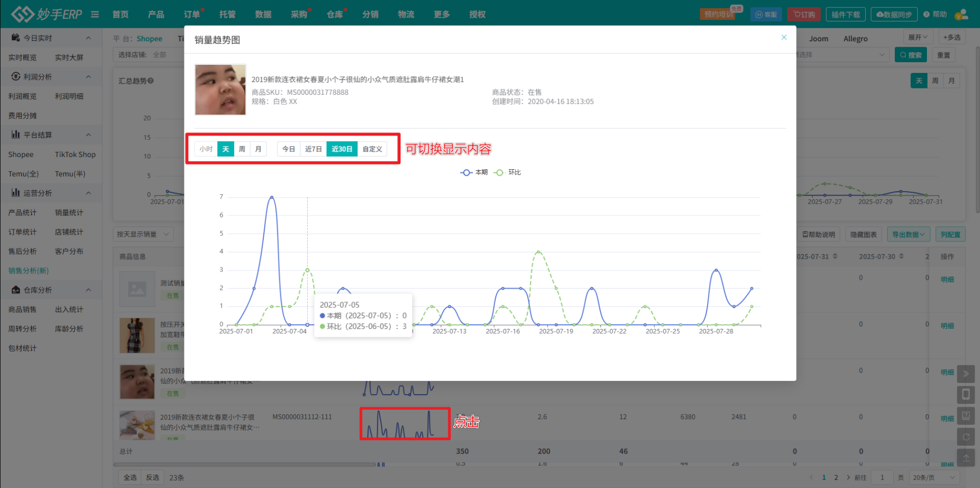Image resolution: width=980 pixels, height=488 pixels.
Task: Click the 隐藏图表 button
Action: pyautogui.click(x=863, y=235)
